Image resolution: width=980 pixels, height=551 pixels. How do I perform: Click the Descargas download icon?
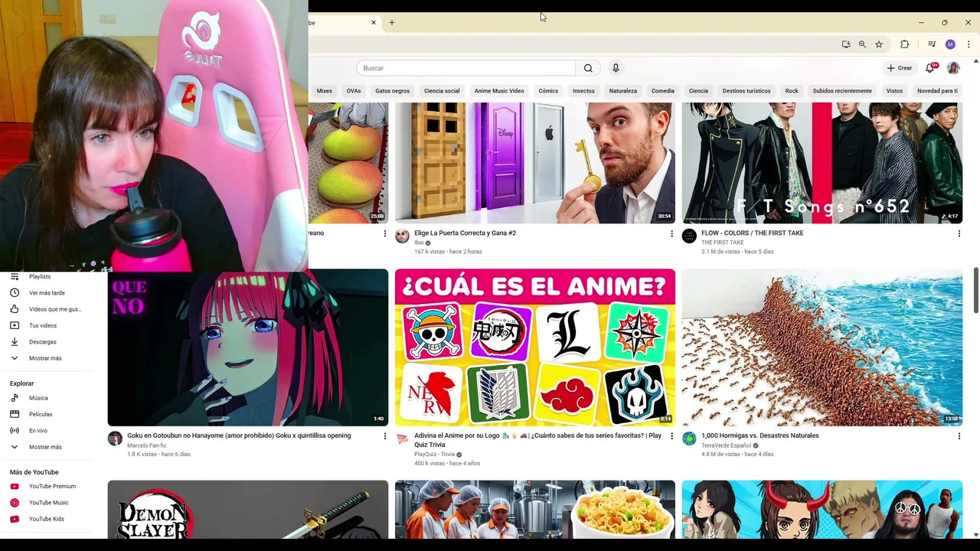tap(15, 342)
